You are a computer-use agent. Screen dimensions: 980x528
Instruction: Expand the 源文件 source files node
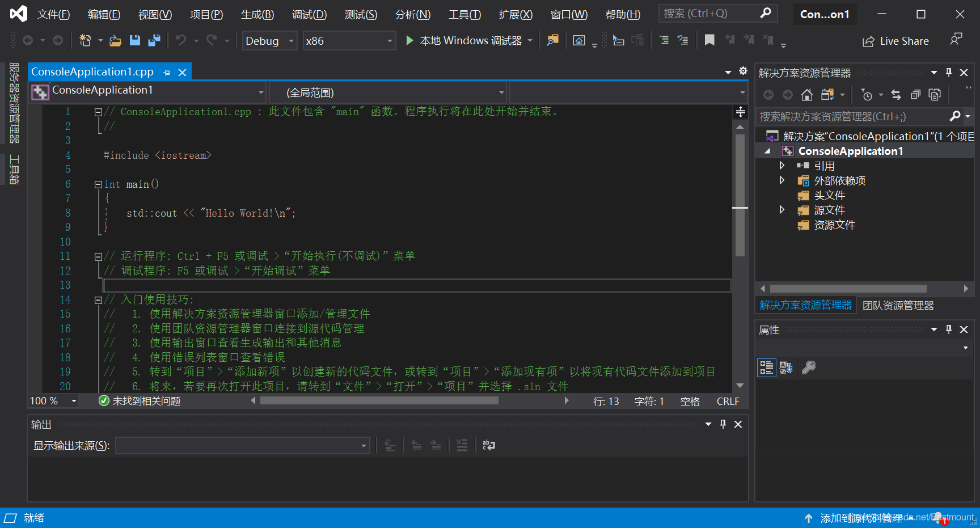(782, 210)
